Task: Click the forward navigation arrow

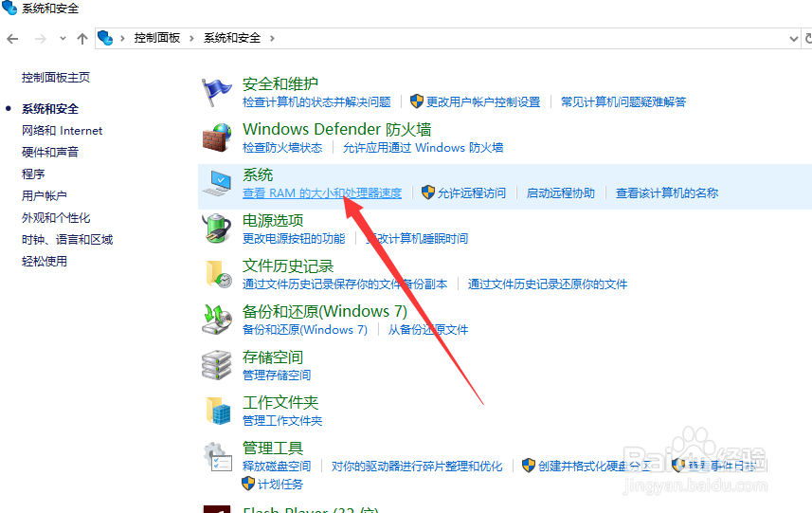Action: [41, 38]
